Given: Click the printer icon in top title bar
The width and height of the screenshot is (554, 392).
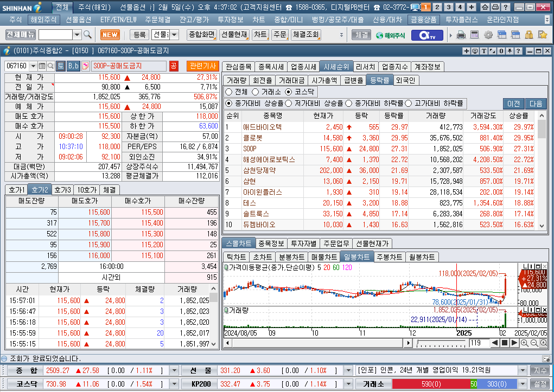Looking at the screenshot, I should (x=495, y=7).
